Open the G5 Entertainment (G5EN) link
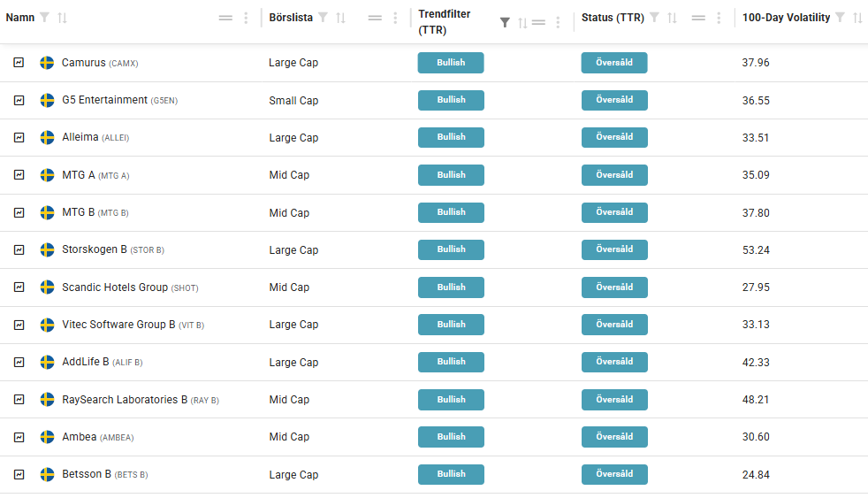This screenshot has height=498, width=868. 119,100
